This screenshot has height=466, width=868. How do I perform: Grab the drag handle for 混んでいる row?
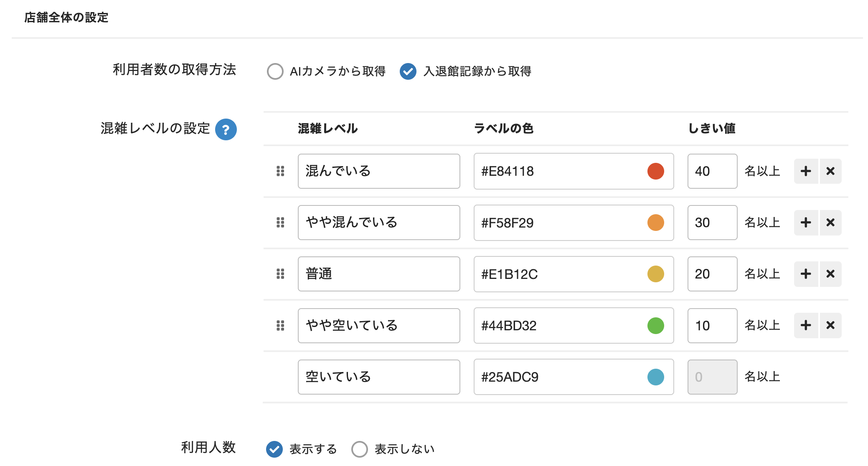click(x=280, y=171)
